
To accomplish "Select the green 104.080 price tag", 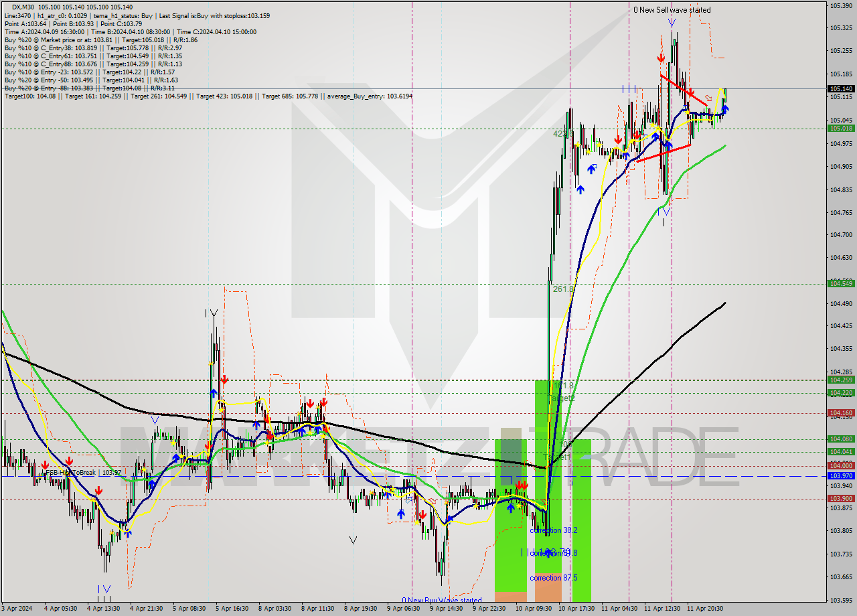I will pos(841,439).
